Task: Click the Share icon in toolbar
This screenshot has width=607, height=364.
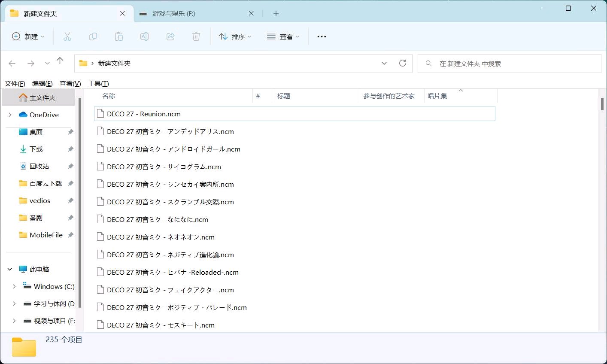Action: pos(170,36)
